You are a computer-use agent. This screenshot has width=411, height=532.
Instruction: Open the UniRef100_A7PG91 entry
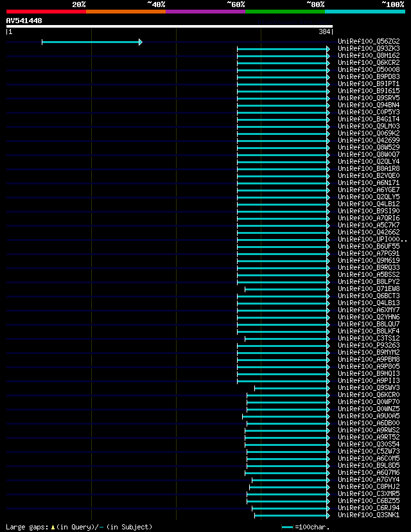tap(369, 253)
